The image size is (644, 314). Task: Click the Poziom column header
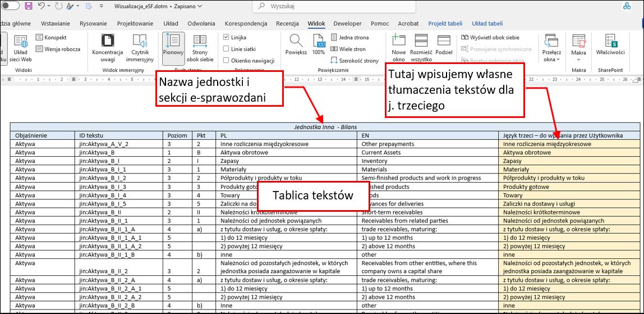(x=178, y=135)
